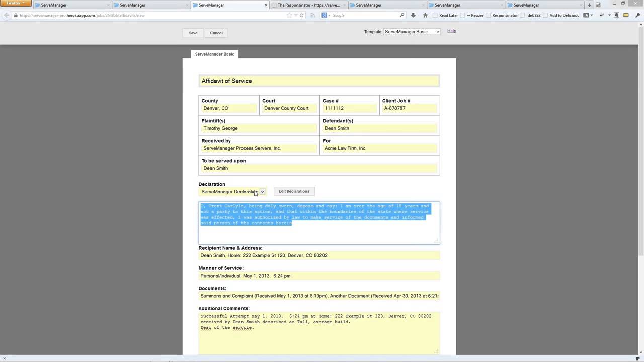The height and width of the screenshot is (362, 644).
Task: Switch to The Responsinator tab
Action: (308, 5)
